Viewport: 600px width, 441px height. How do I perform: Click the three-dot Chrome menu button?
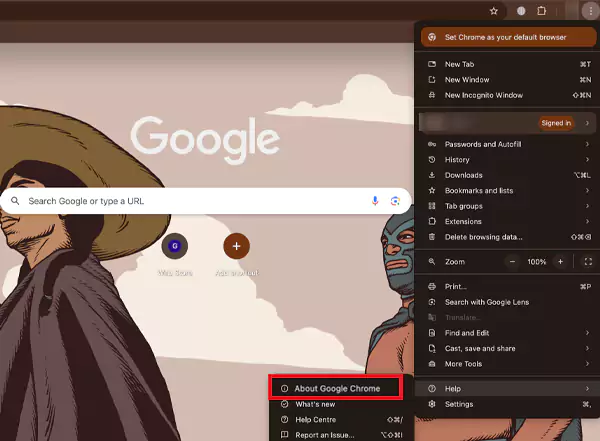[590, 11]
